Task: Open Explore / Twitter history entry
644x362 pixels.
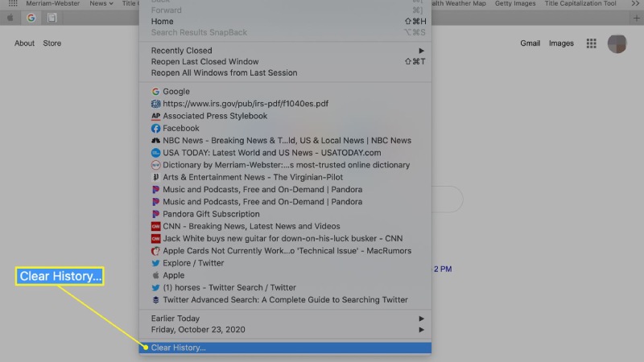Action: [x=285, y=263]
